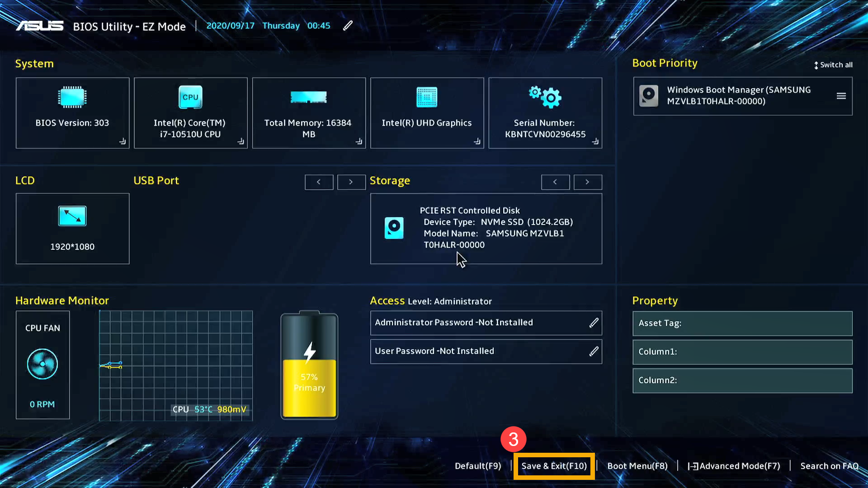This screenshot has height=488, width=868.
Task: Click the Total Memory RAM icon
Action: pyautogui.click(x=309, y=97)
